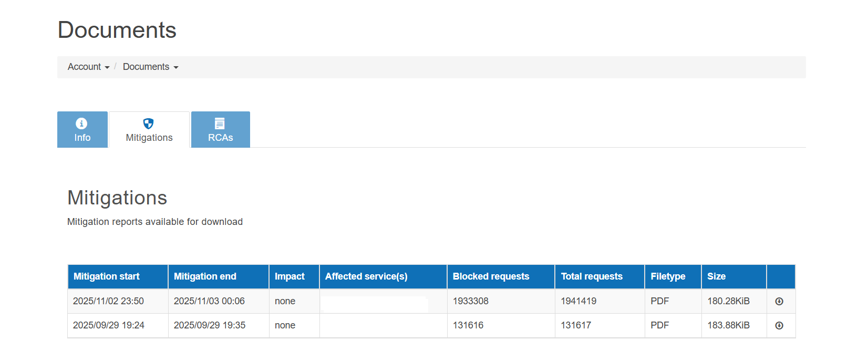This screenshot has width=868, height=361.
Task: Click the RCAs document icon
Action: tap(220, 123)
